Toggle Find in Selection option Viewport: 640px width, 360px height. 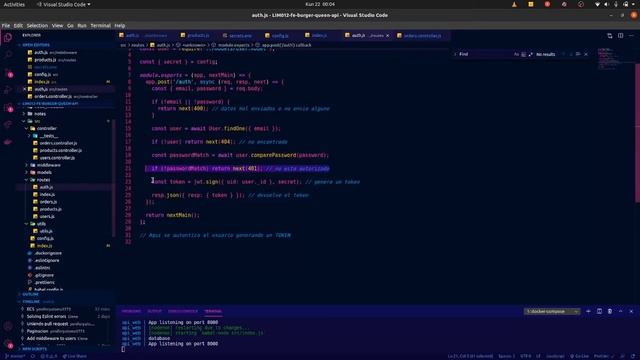[578, 54]
